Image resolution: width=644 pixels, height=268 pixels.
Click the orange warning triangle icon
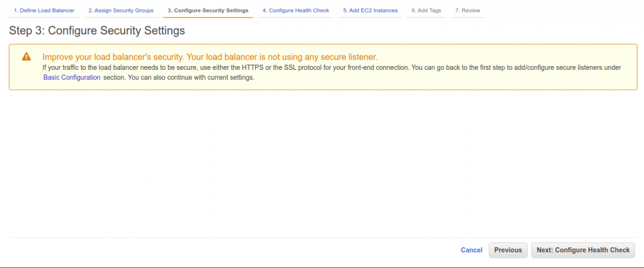(26, 57)
